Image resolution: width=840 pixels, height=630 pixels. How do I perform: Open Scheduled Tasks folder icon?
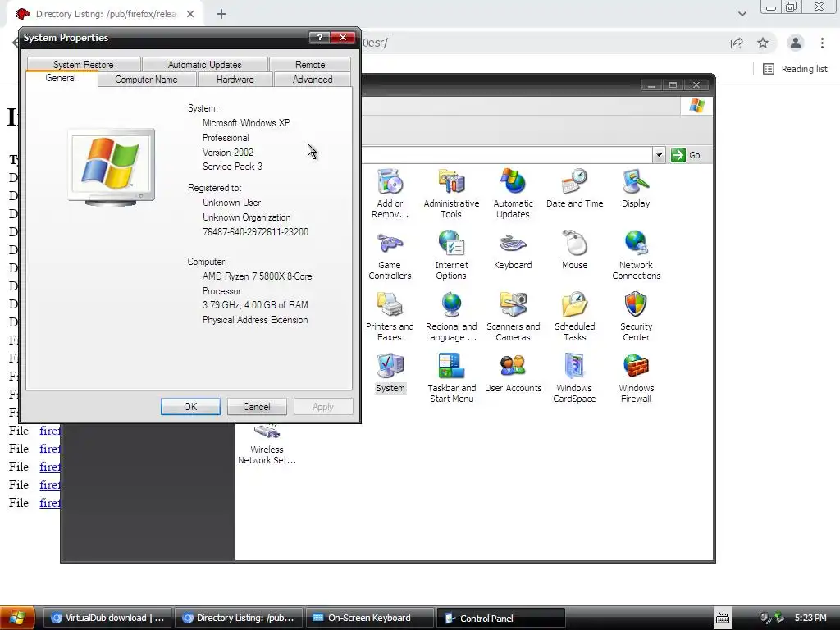click(x=574, y=317)
